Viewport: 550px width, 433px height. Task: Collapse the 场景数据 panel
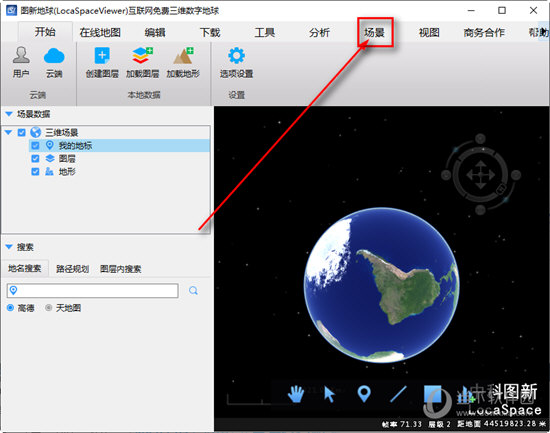tap(9, 114)
